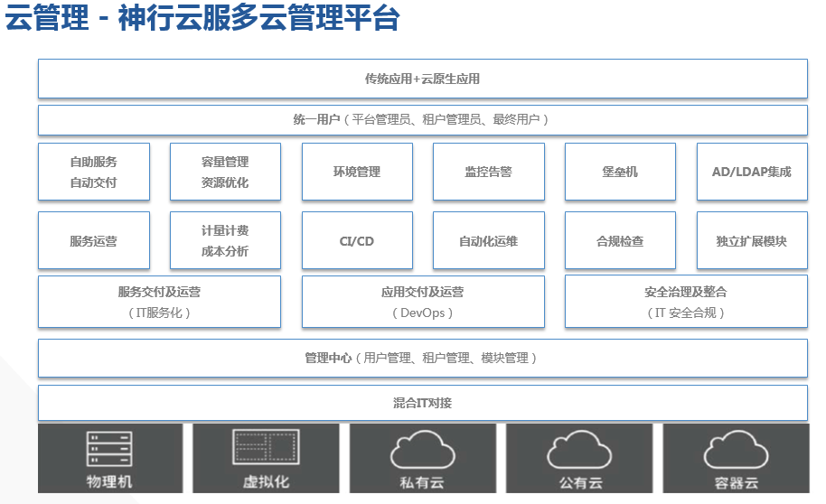Open the 自动化运维 module
This screenshot has height=504, width=826.
coord(489,241)
